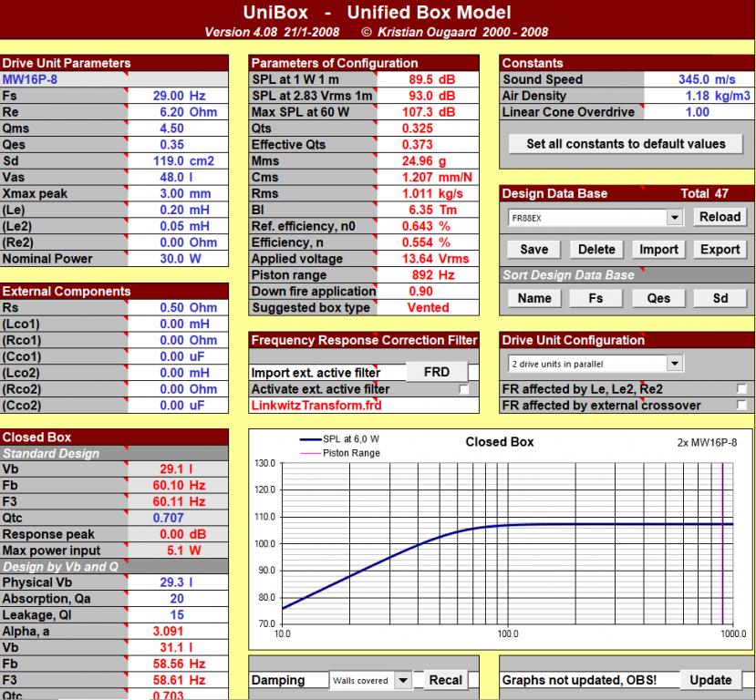Select the Vas value 48.0 l

pos(178,178)
